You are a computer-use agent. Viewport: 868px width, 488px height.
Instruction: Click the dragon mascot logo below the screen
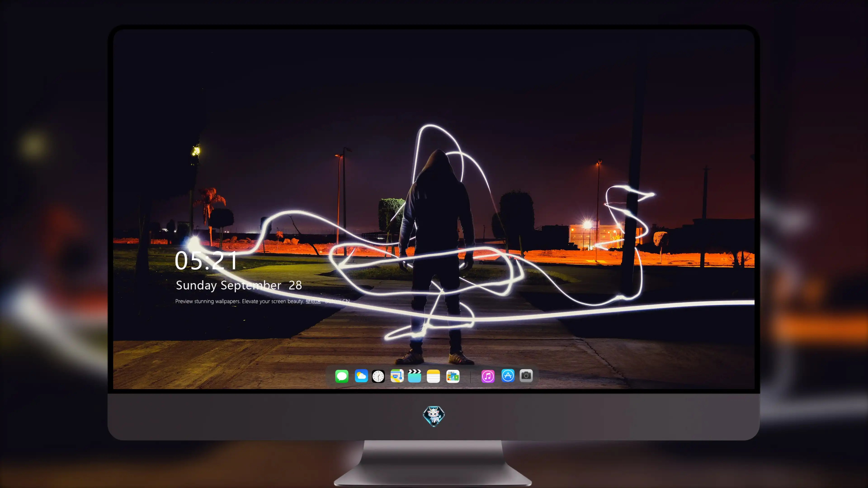pyautogui.click(x=434, y=416)
